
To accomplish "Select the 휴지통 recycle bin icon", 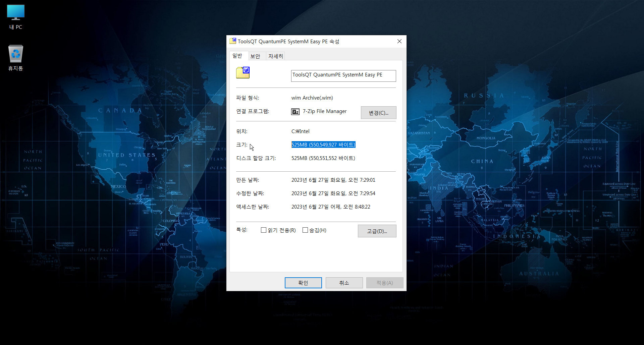I will 16,58.
